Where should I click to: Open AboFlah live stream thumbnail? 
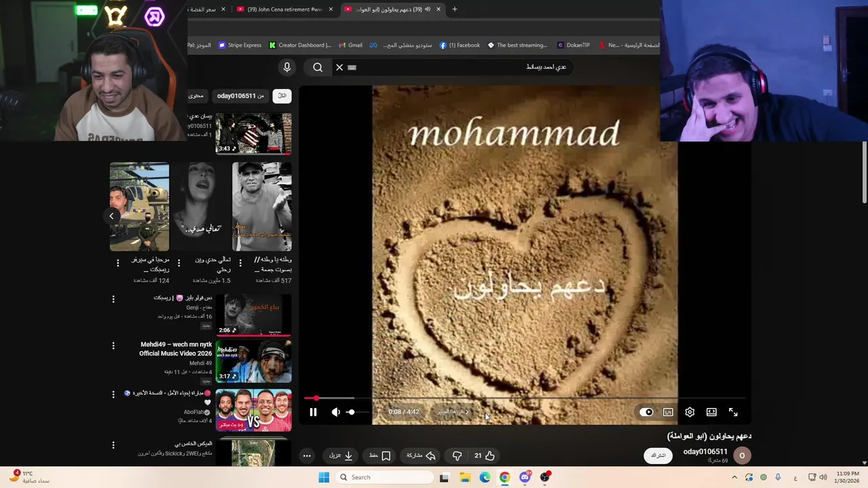pyautogui.click(x=254, y=410)
